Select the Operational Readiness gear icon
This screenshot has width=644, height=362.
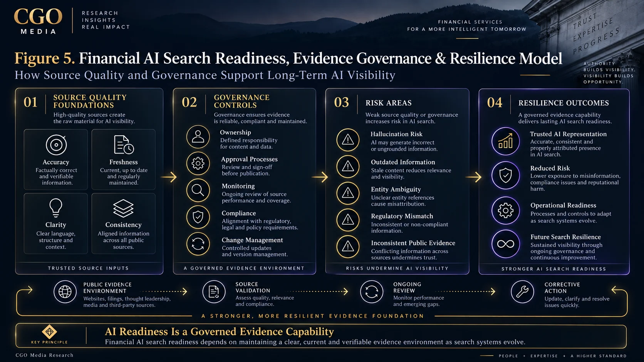click(505, 210)
